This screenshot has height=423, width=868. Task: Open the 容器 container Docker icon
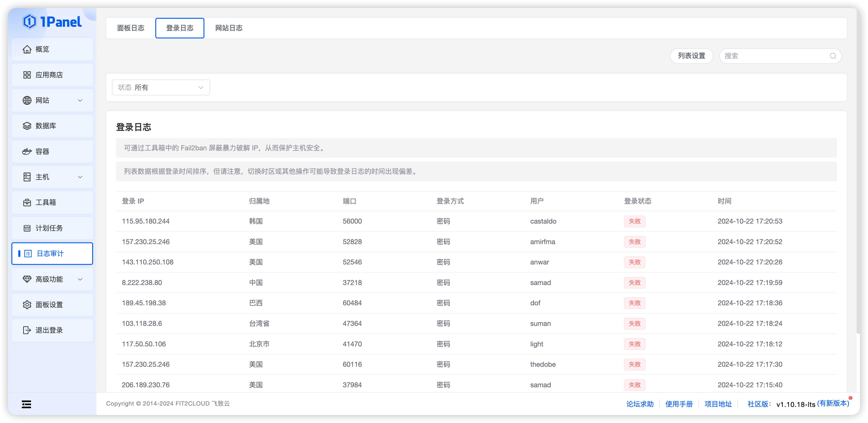pos(27,151)
